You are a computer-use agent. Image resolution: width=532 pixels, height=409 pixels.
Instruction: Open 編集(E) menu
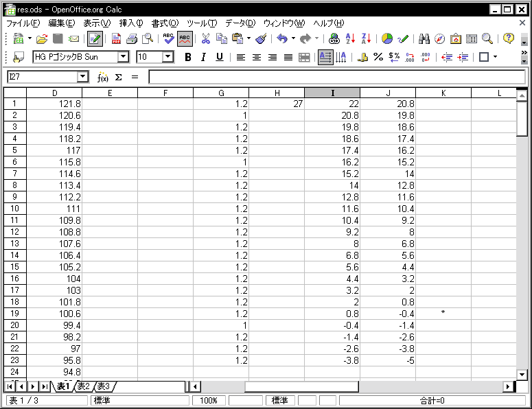(61, 23)
